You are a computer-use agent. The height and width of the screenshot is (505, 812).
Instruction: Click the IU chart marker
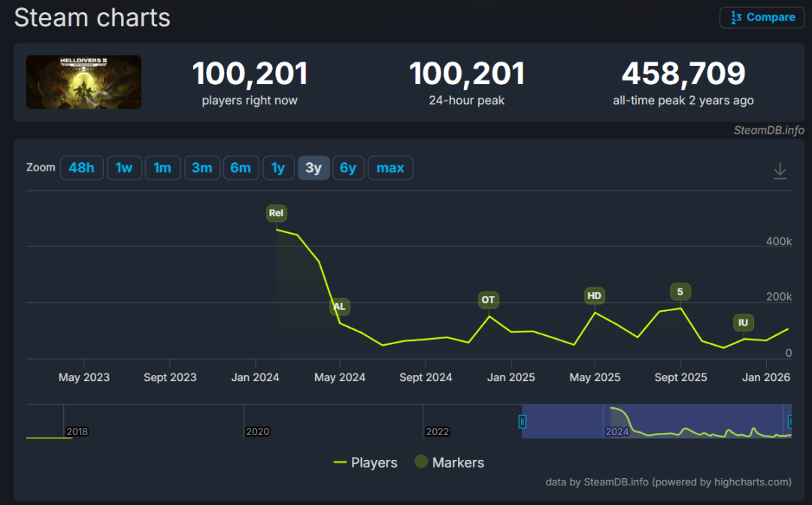coord(744,323)
